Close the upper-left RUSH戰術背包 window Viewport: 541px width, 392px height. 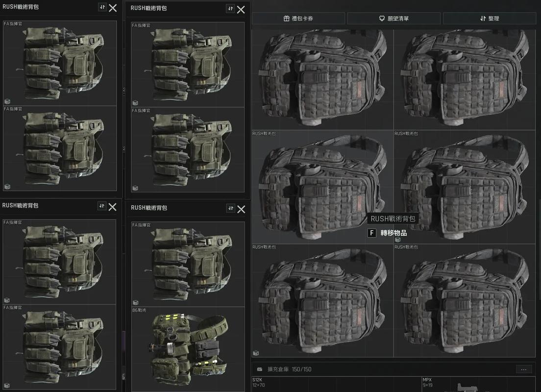[x=113, y=8]
